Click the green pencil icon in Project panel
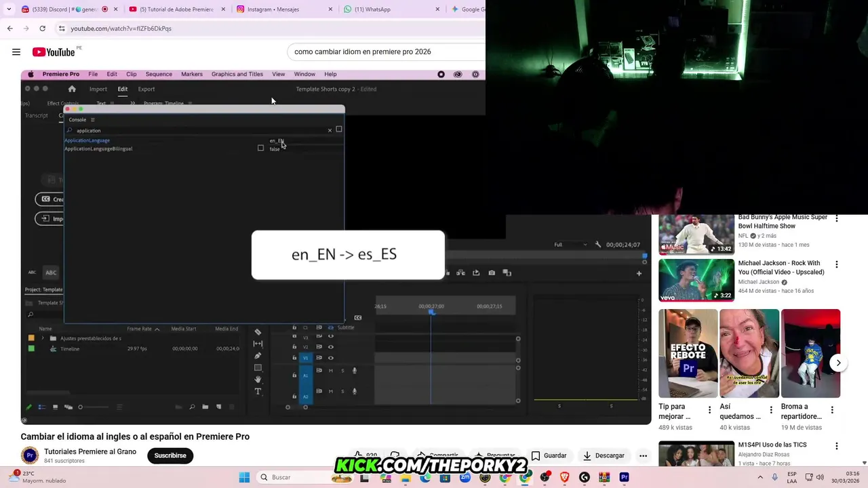The width and height of the screenshot is (868, 488). coord(28,407)
